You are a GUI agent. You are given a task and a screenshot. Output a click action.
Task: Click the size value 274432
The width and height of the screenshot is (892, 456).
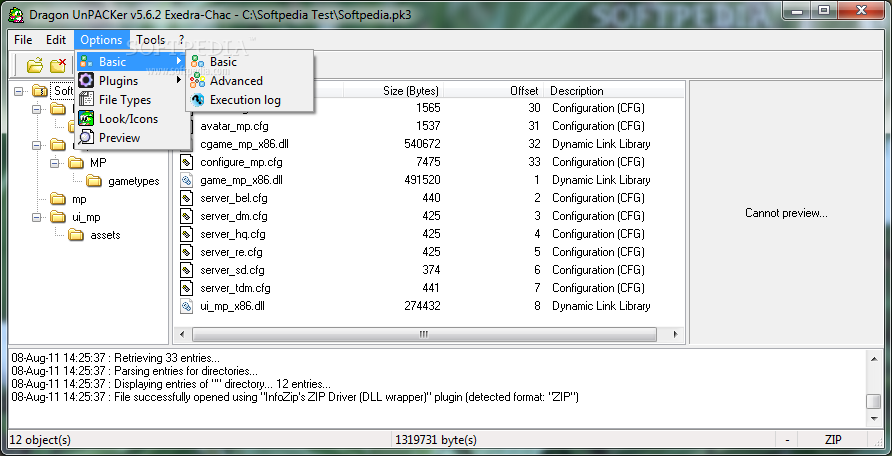point(422,306)
